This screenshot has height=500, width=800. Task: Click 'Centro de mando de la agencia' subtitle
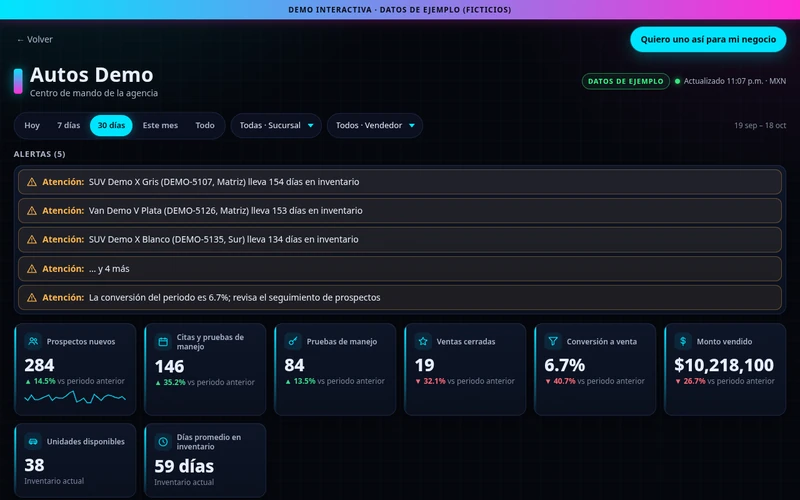94,93
